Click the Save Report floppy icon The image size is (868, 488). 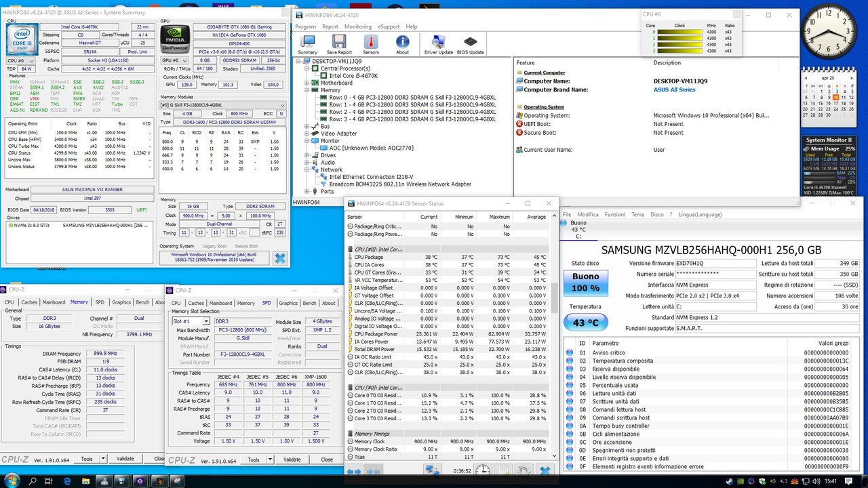click(339, 45)
